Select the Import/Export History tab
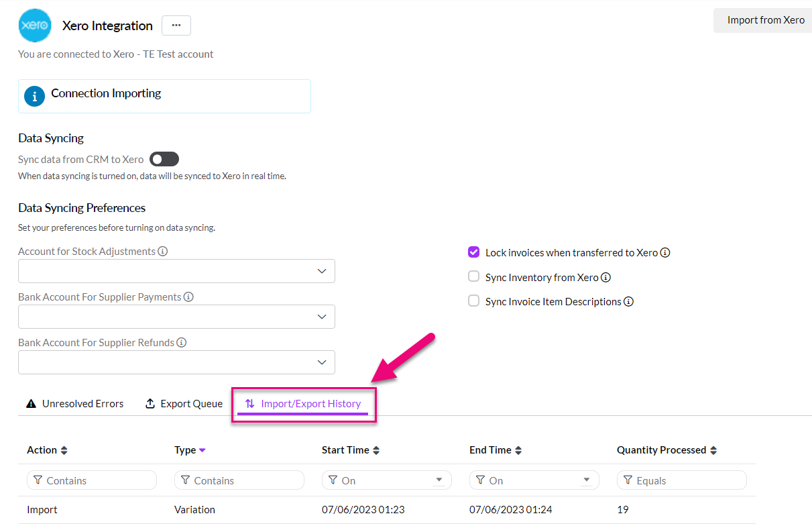The image size is (812, 532). coord(303,404)
